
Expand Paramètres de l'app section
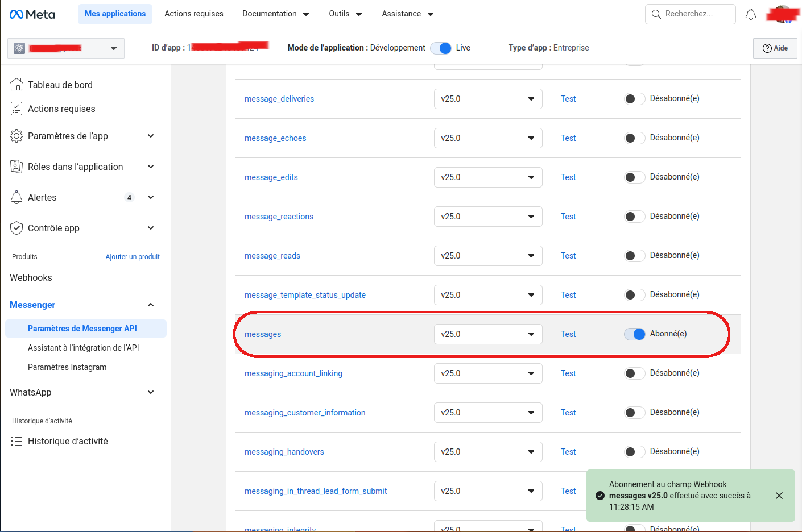click(151, 136)
